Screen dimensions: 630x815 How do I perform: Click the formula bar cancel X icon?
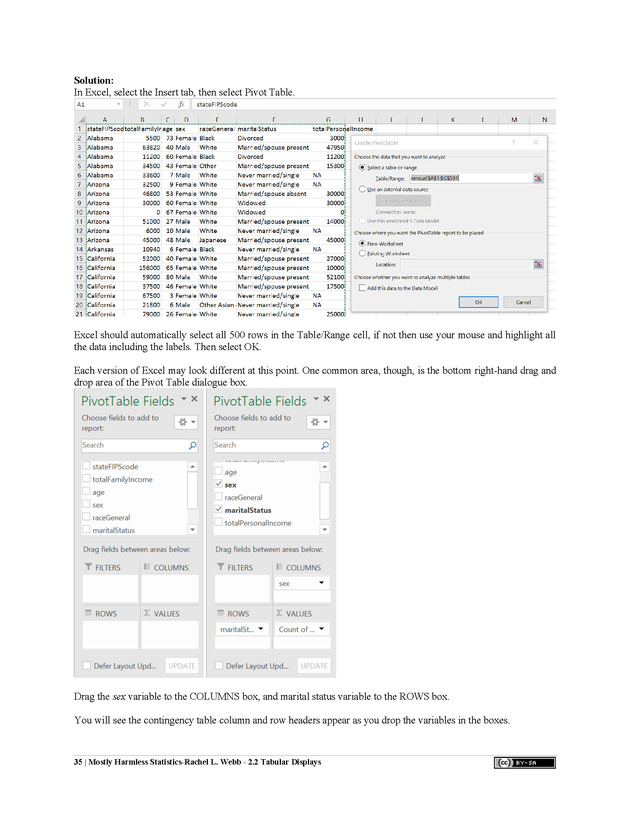pos(147,104)
